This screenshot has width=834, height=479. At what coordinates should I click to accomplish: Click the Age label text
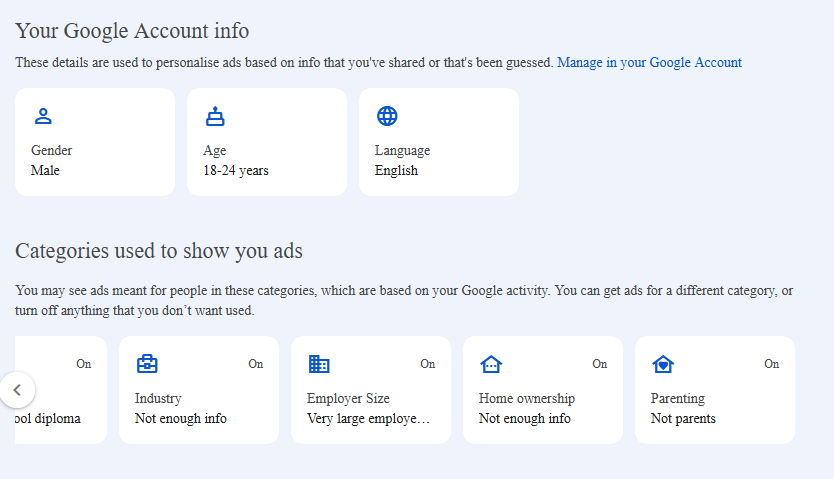[214, 151]
